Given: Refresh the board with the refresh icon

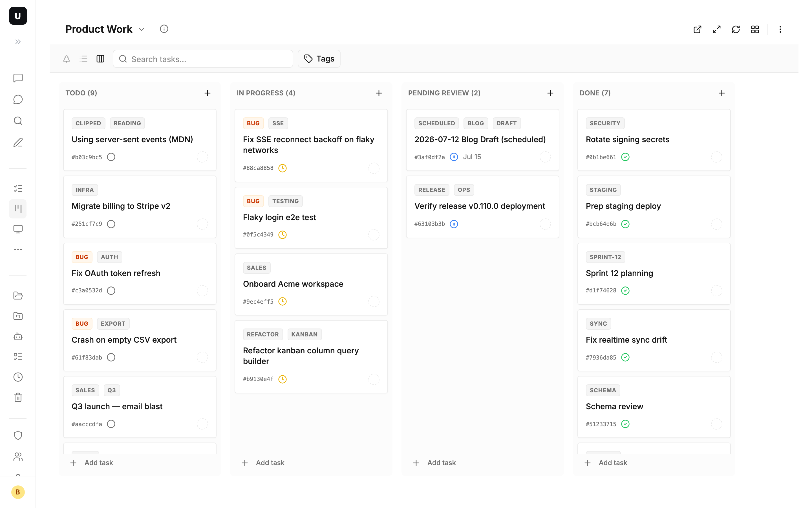Looking at the screenshot, I should coord(736,29).
